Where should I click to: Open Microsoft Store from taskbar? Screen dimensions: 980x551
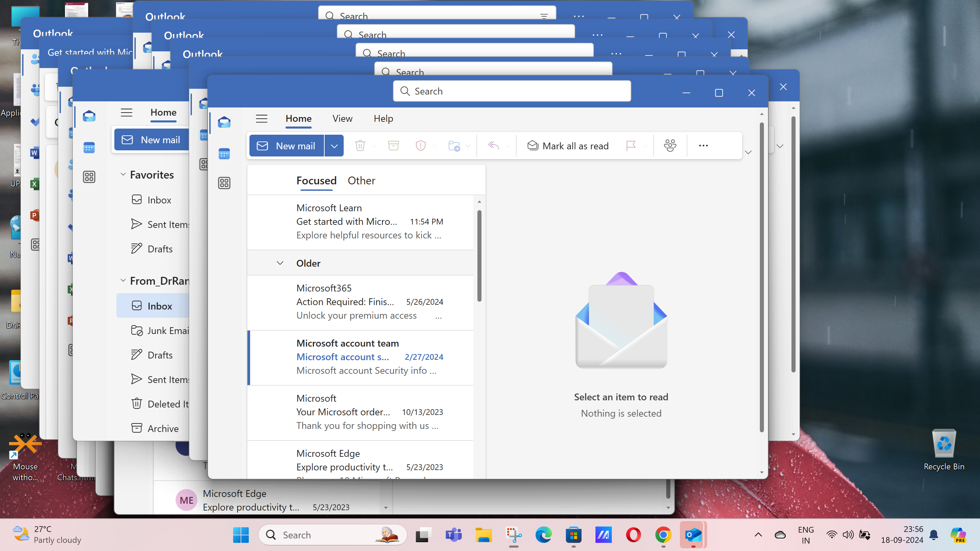coord(574,535)
